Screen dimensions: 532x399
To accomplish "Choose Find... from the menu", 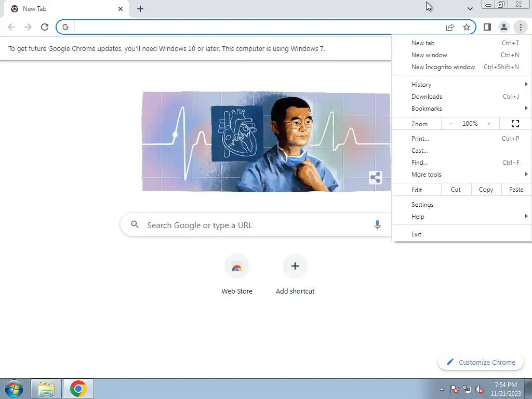I will click(462, 162).
